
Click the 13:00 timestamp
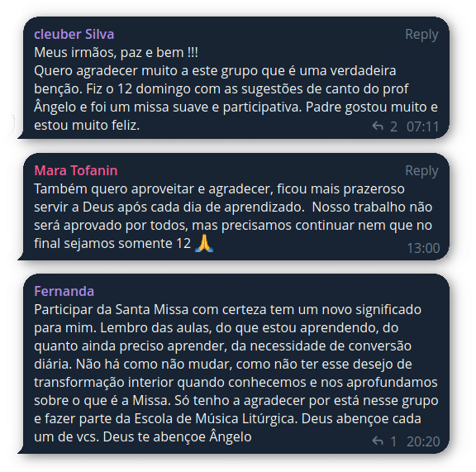(423, 248)
